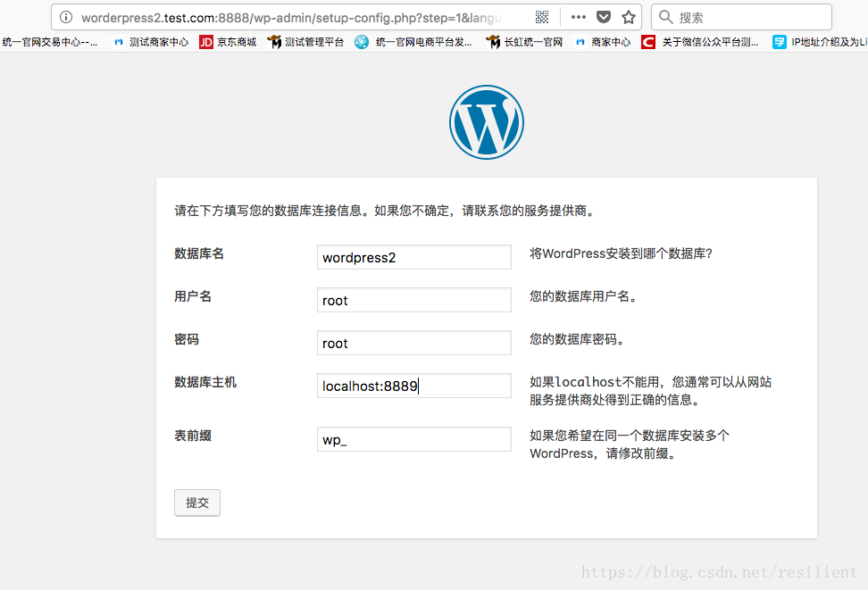Open the 关于微信公众平台测... bookmark
868x590 pixels.
tap(700, 42)
